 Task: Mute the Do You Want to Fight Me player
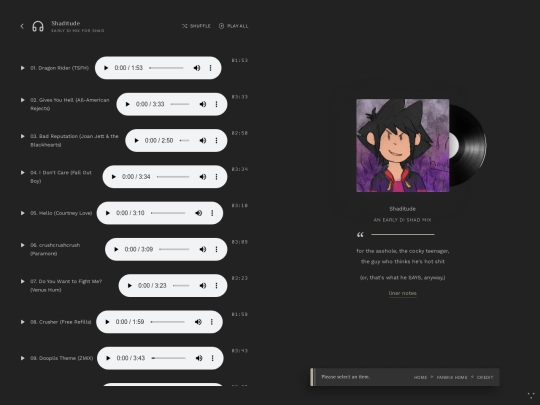(x=203, y=285)
